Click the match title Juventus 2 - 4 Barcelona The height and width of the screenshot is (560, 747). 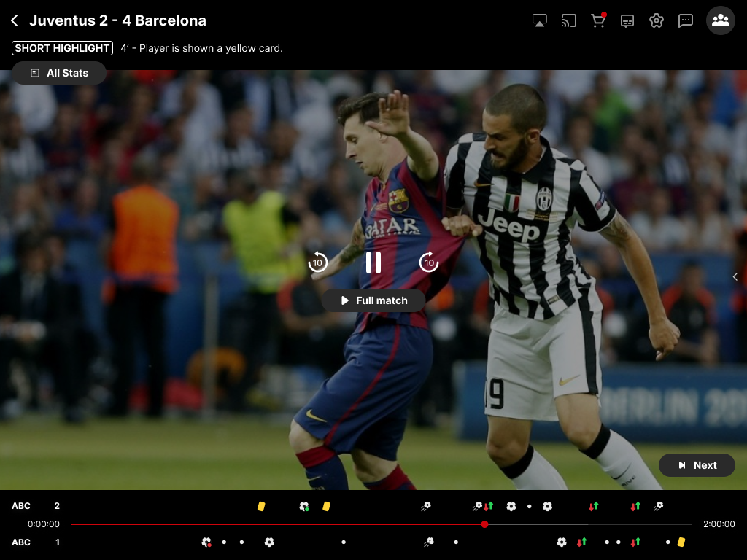[x=117, y=20]
